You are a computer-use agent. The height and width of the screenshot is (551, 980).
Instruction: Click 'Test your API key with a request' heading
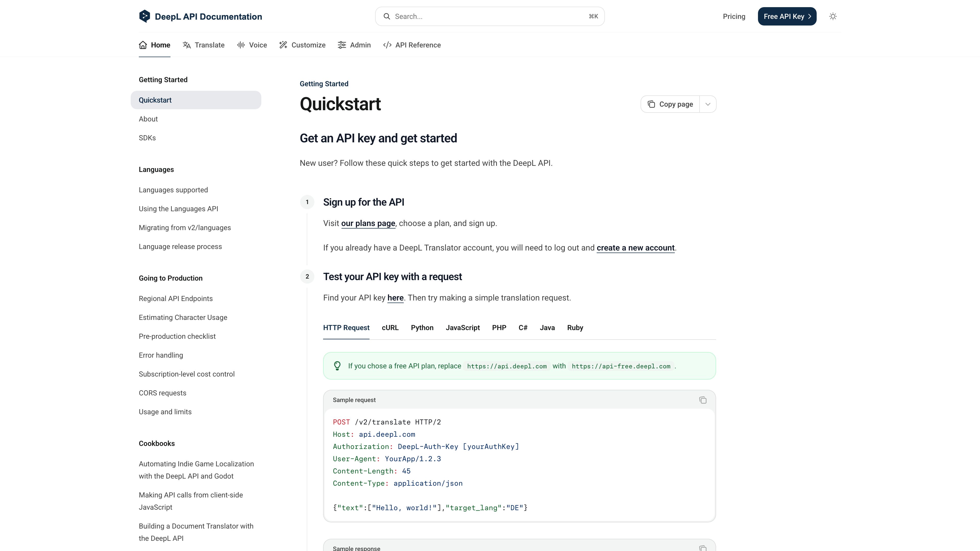(392, 277)
